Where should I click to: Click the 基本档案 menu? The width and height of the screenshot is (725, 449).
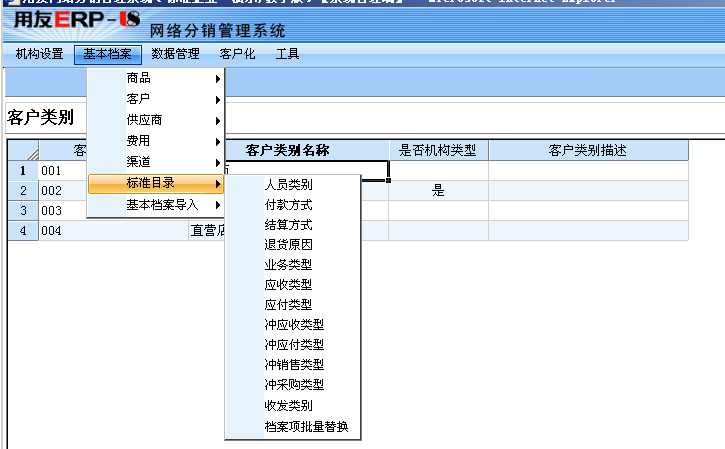108,54
